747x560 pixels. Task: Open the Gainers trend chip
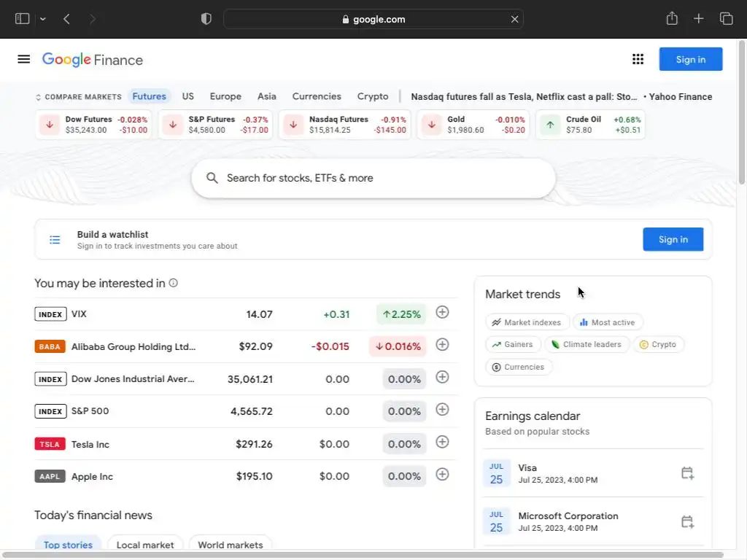(x=513, y=344)
